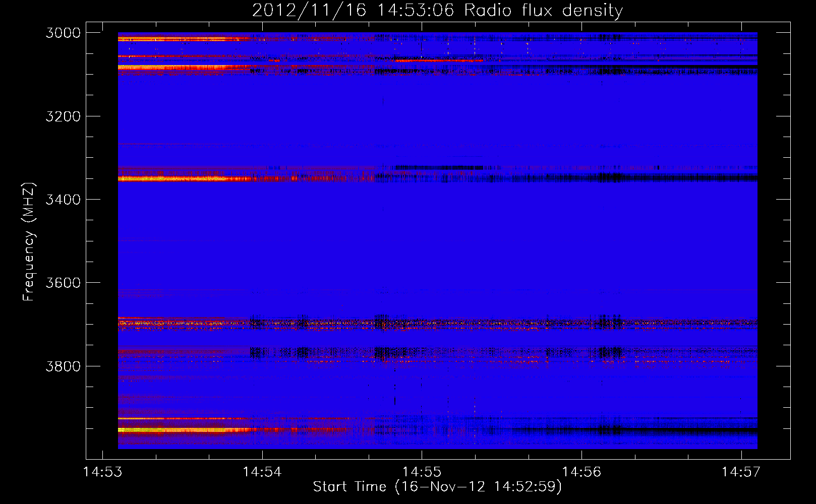
Task: Click the 'Start Time (16-Nov-12 14:52:59)' axis title
Action: pos(437,487)
